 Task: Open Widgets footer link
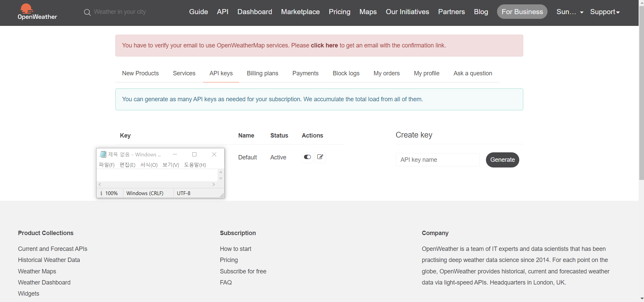pos(29,294)
